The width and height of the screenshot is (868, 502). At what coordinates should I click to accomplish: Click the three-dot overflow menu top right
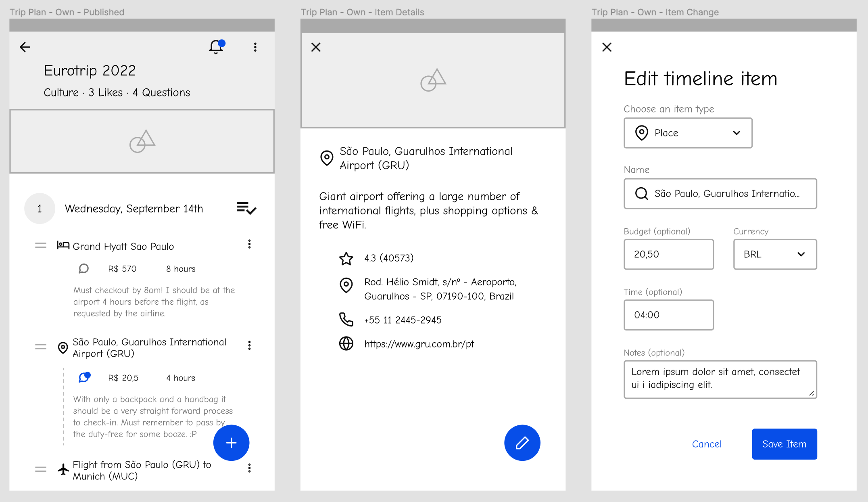tap(255, 47)
